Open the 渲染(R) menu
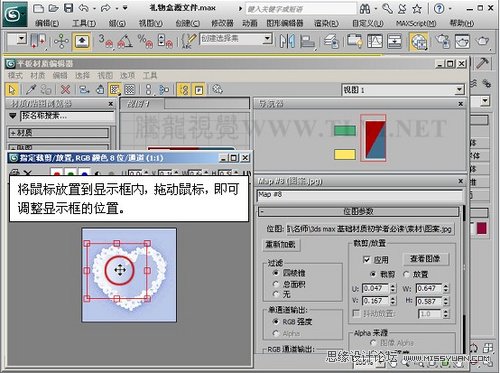Viewport: 500px width, 373px height. (326, 23)
